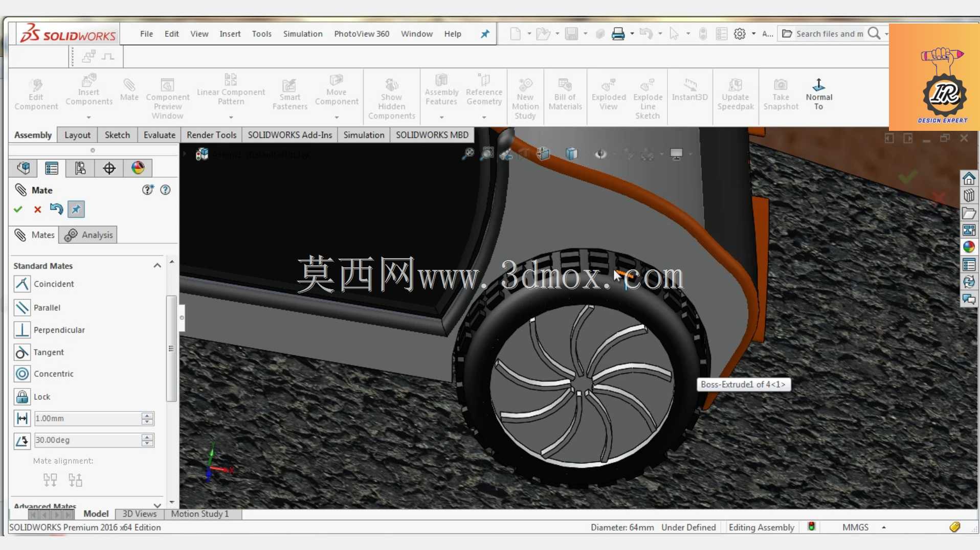Click the Print icon in top toolbar
The width and height of the screenshot is (980, 550).
point(618,34)
